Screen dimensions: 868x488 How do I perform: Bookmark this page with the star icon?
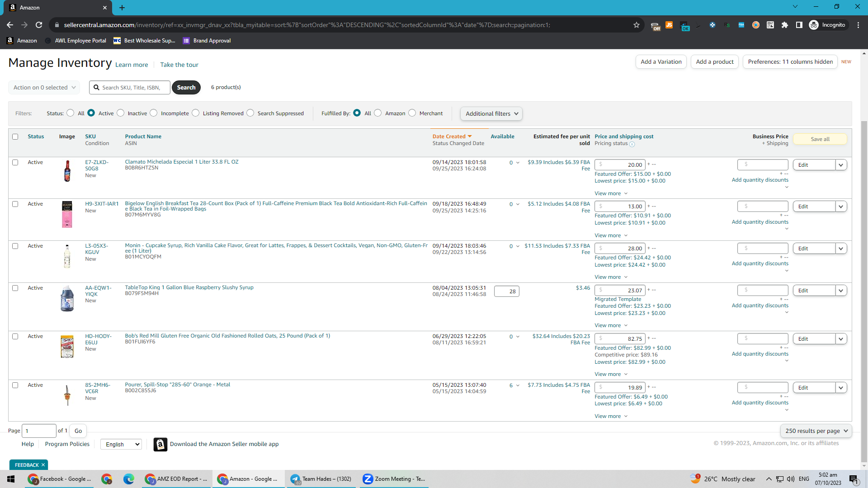pyautogui.click(x=637, y=25)
